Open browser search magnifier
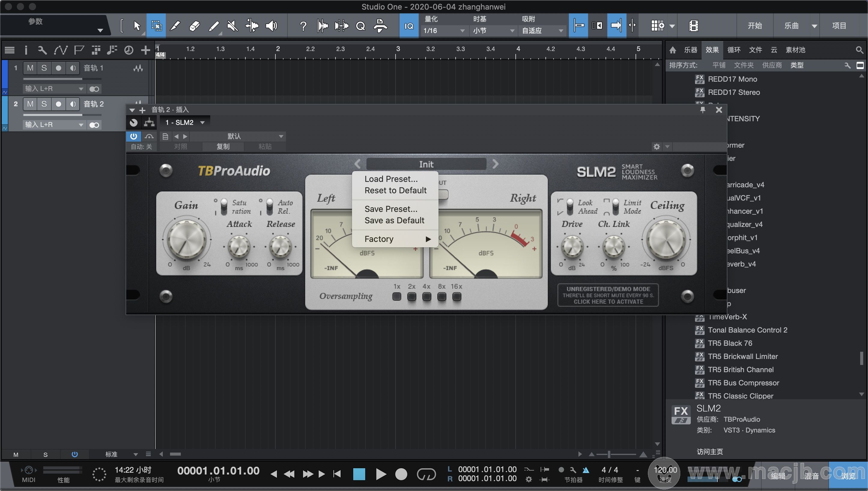The image size is (868, 491). point(859,50)
